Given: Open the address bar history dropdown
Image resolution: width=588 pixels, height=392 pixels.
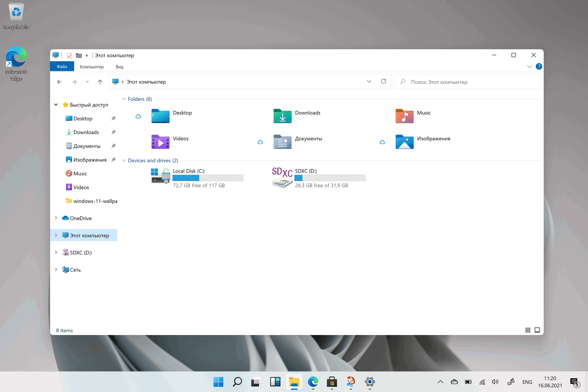Looking at the screenshot, I should pos(369,82).
